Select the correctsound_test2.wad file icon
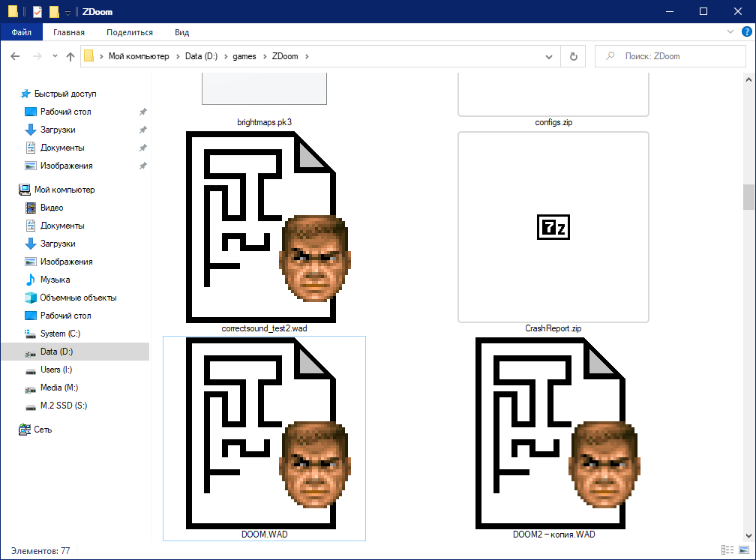This screenshot has width=756, height=560. point(268,227)
